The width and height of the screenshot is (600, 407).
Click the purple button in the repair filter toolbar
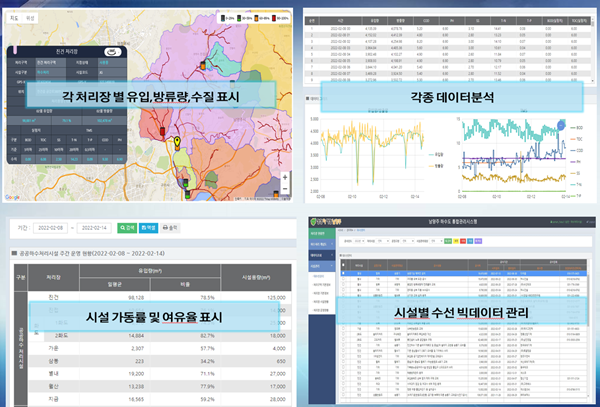click(478, 241)
